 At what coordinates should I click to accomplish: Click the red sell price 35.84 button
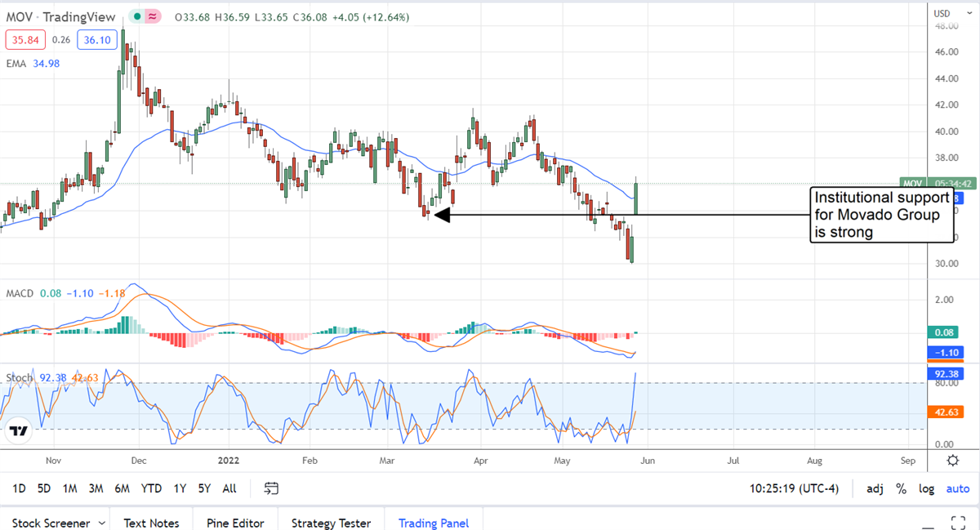(x=24, y=39)
